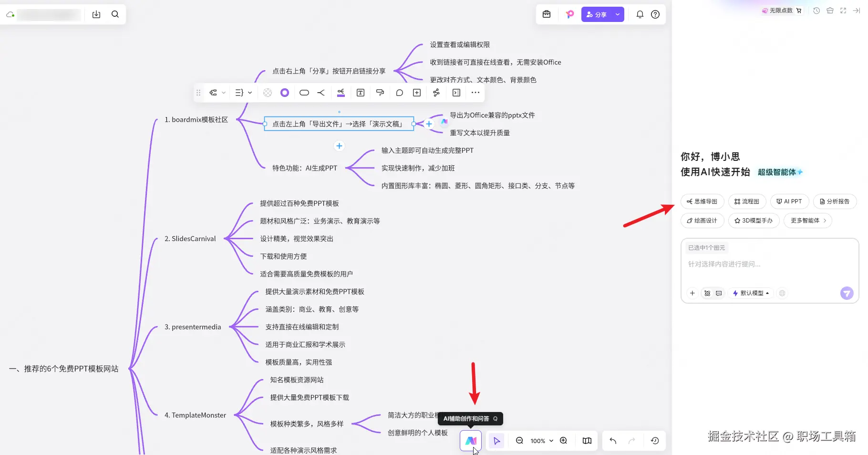Choose the 思维导图 agent chip

click(702, 201)
